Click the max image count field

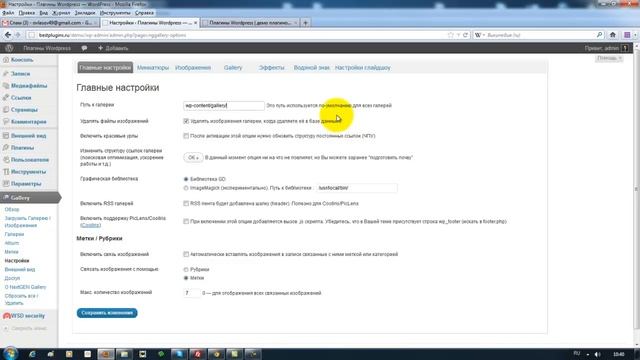[191, 293]
